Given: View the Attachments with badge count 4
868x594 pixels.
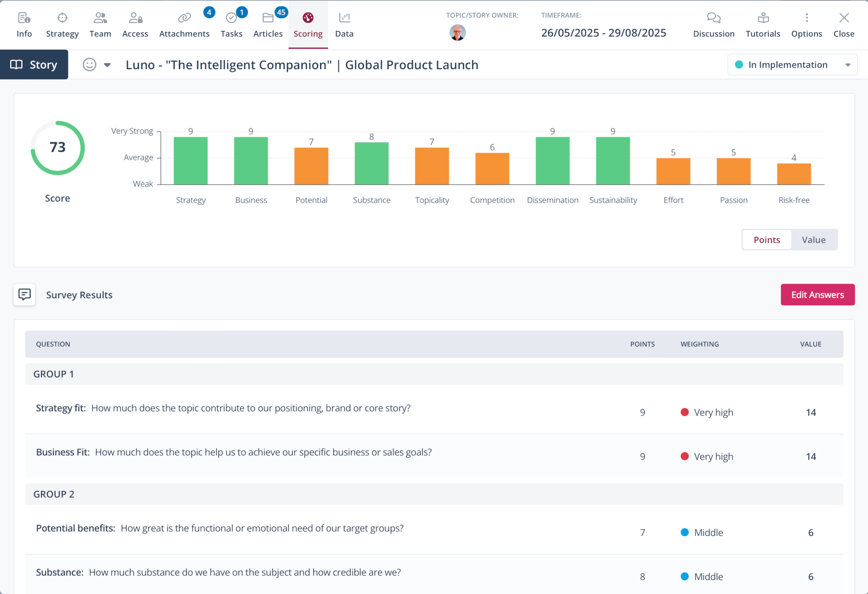Looking at the screenshot, I should coord(184,24).
